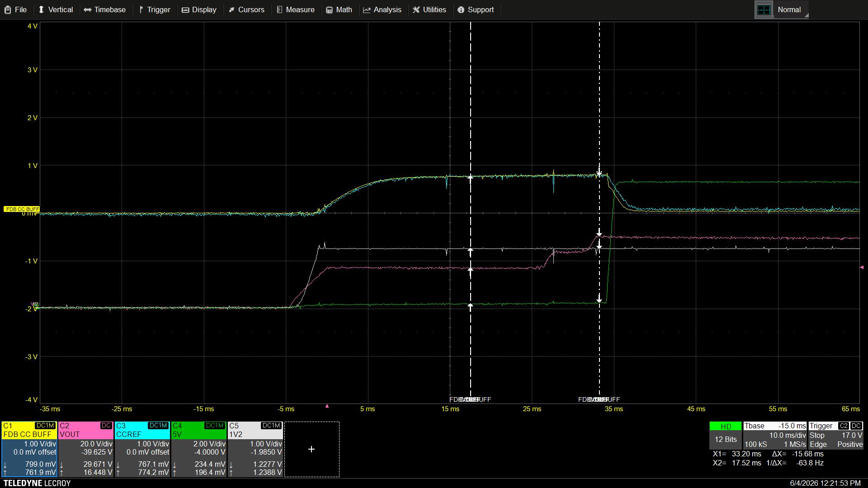The image size is (868, 488).
Task: Click the date and time readout at the bottom right
Action: 825,483
